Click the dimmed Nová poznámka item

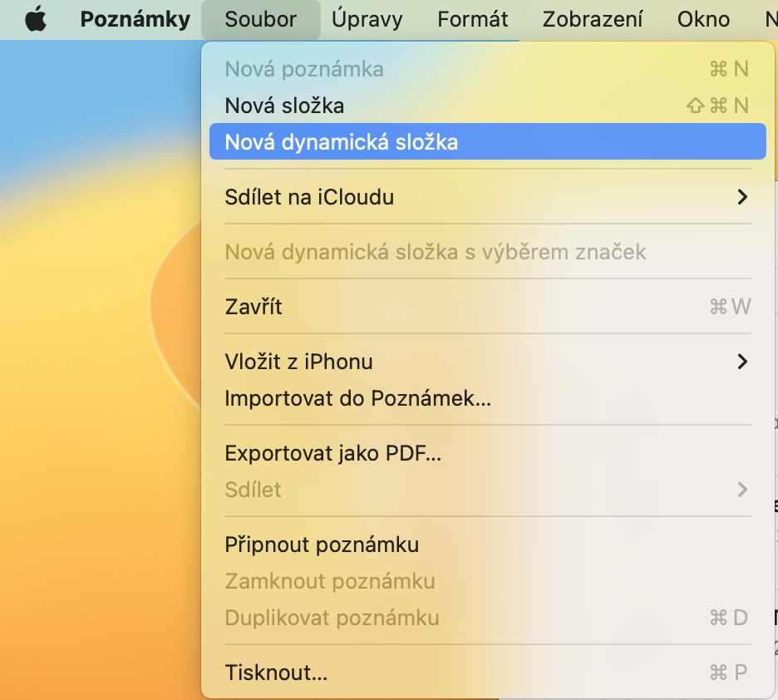point(304,69)
